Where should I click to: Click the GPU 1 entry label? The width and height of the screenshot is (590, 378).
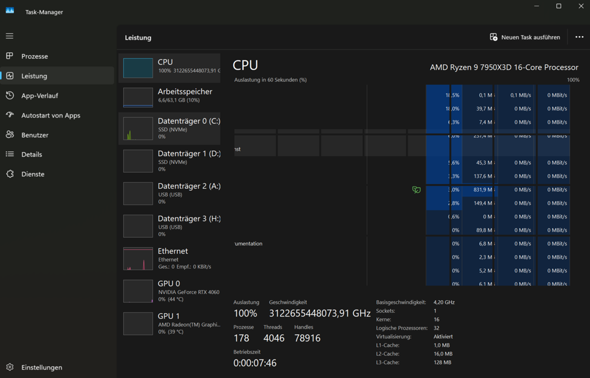coord(169,316)
